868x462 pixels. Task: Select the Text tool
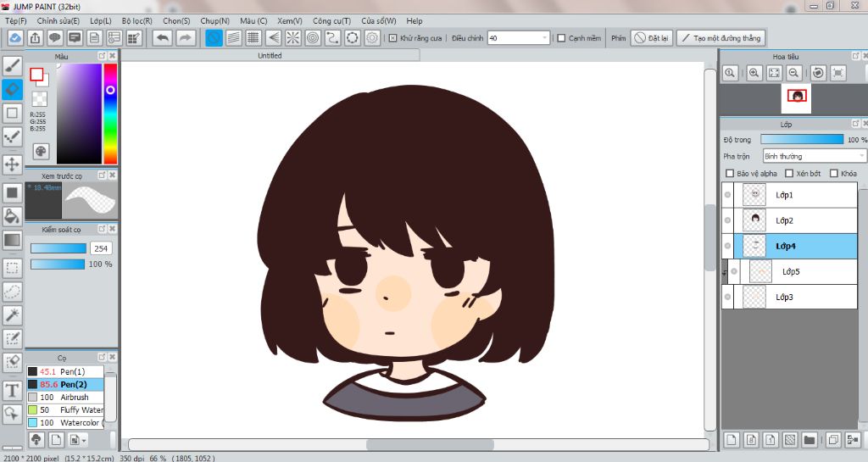coord(12,391)
